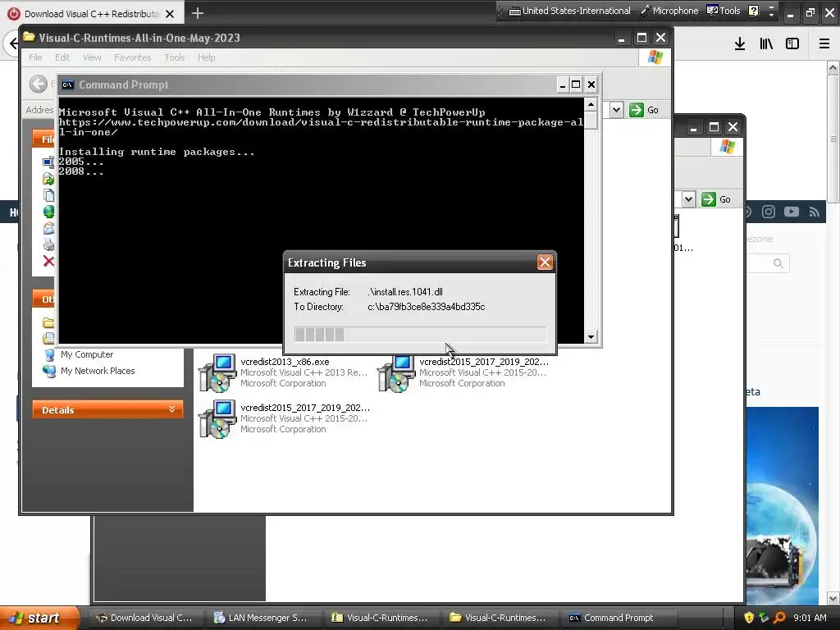The height and width of the screenshot is (630, 840).
Task: Click the language bar help icon
Action: point(753,11)
